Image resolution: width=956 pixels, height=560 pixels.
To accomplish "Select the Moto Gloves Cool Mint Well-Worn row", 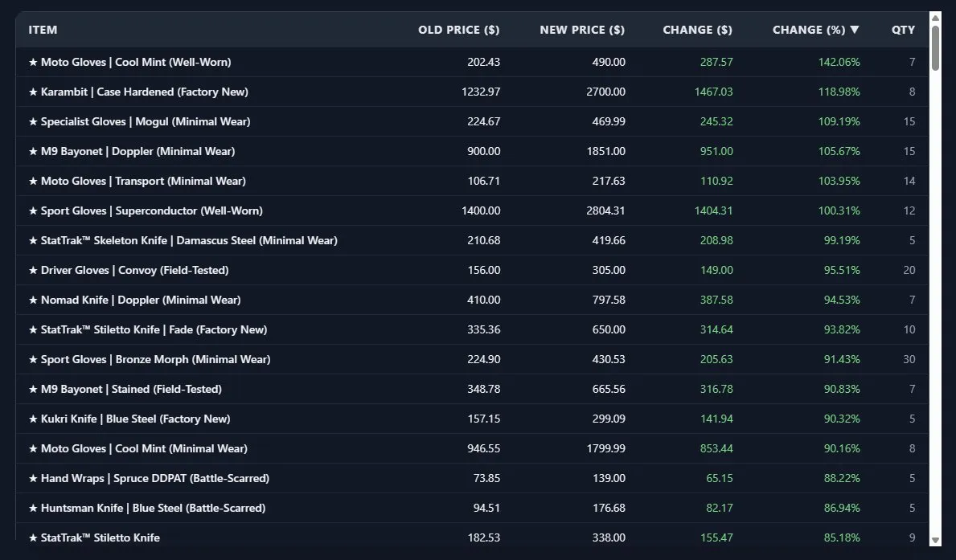I will [x=472, y=62].
